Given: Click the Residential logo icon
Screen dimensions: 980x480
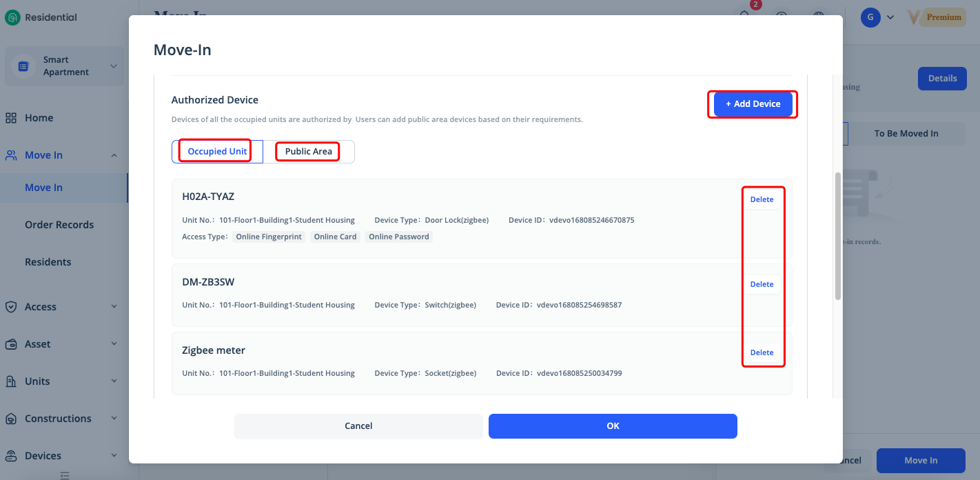Looking at the screenshot, I should pyautogui.click(x=12, y=17).
